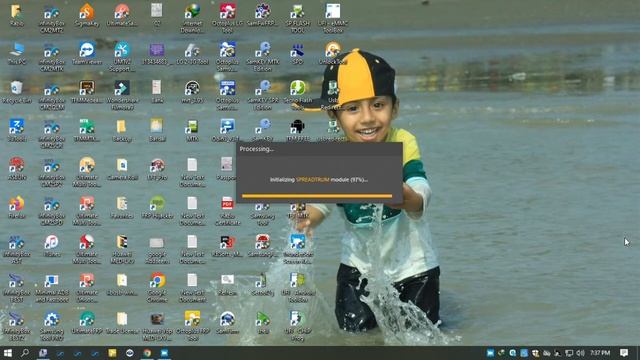The image size is (640, 360).
Task: Click the Windows Start button
Action: tap(7, 353)
